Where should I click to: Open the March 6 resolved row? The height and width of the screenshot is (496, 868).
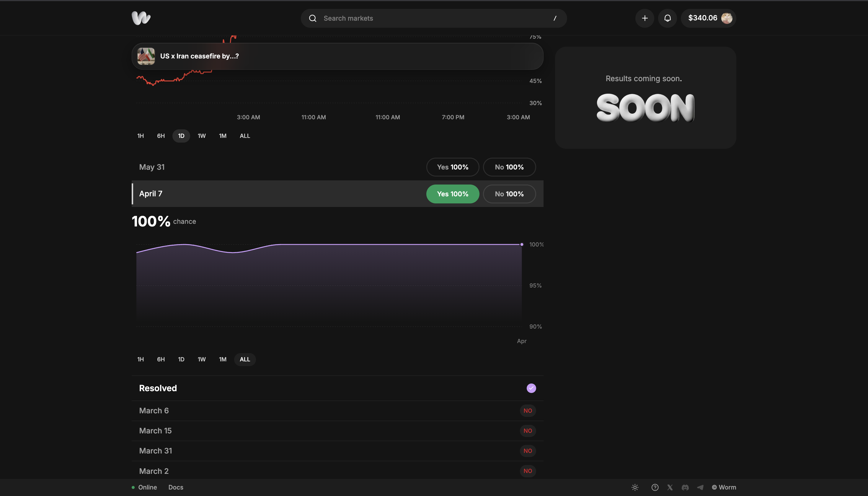(337, 410)
